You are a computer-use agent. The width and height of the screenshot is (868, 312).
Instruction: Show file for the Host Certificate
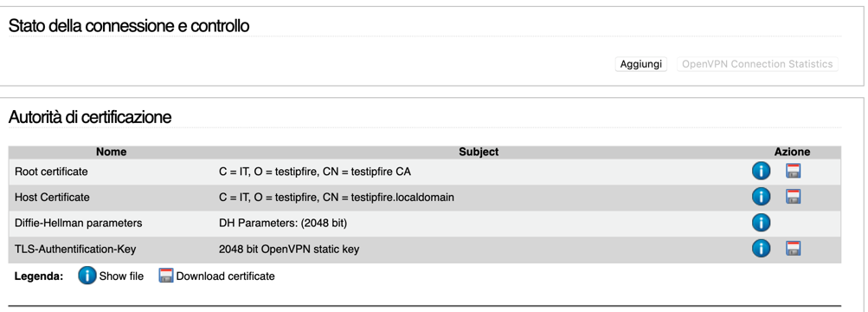[762, 197]
